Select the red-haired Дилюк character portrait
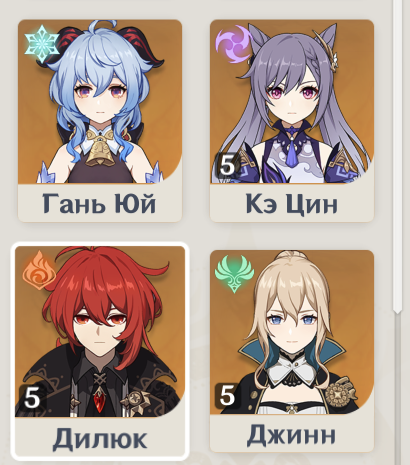Screen dimensions: 410x465 100,332
